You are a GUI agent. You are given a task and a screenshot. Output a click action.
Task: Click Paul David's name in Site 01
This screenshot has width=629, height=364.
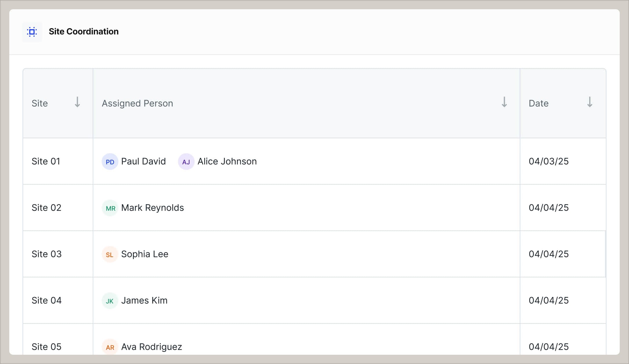coord(143,161)
